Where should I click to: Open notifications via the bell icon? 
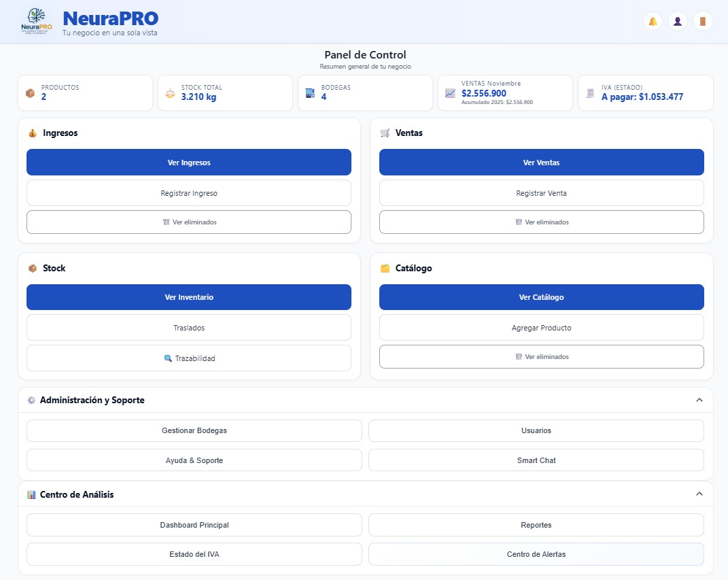653,21
